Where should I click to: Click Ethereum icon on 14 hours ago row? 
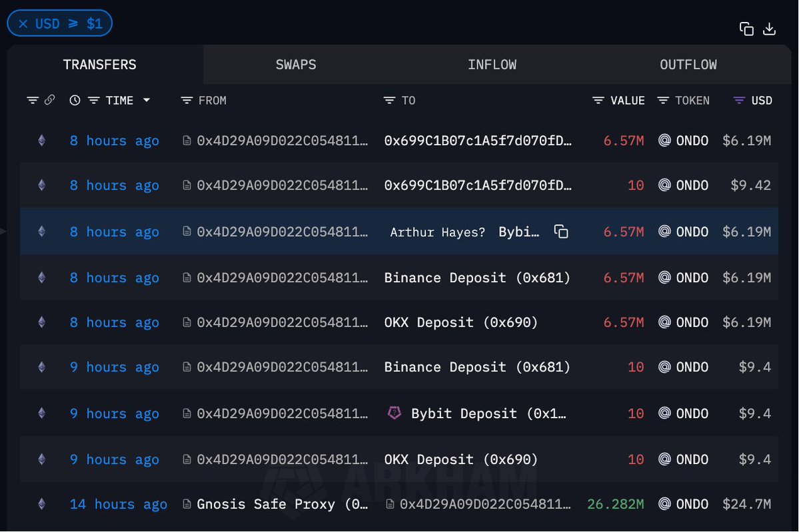pyautogui.click(x=42, y=504)
